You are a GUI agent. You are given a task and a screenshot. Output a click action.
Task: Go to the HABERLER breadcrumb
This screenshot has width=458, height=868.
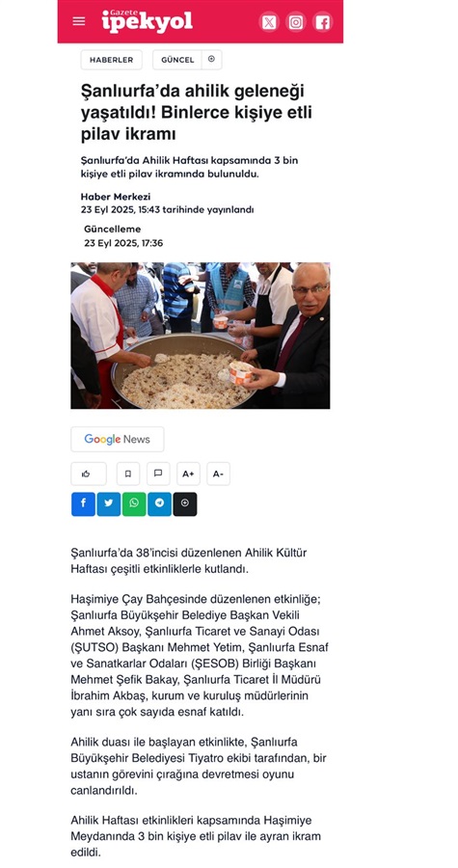pyautogui.click(x=111, y=60)
